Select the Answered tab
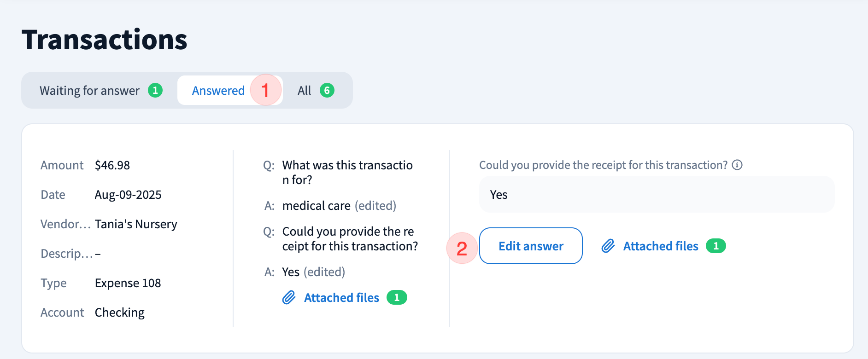 218,91
